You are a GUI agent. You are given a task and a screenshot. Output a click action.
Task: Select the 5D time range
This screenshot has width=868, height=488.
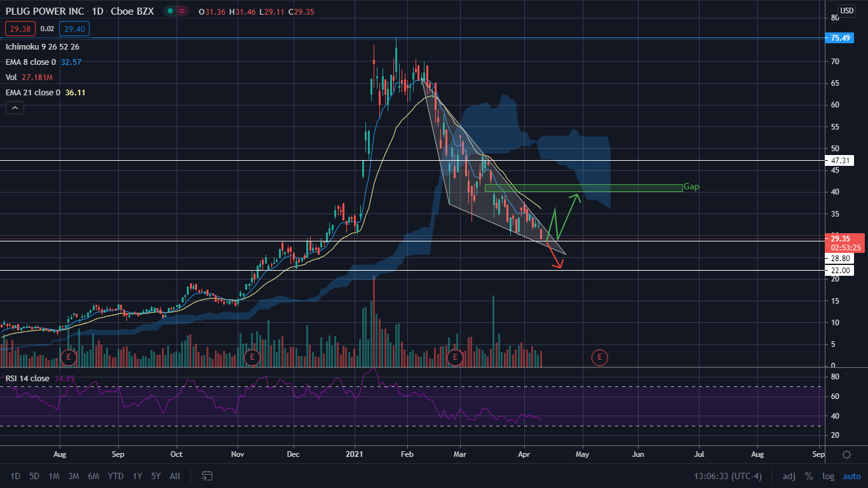point(35,476)
